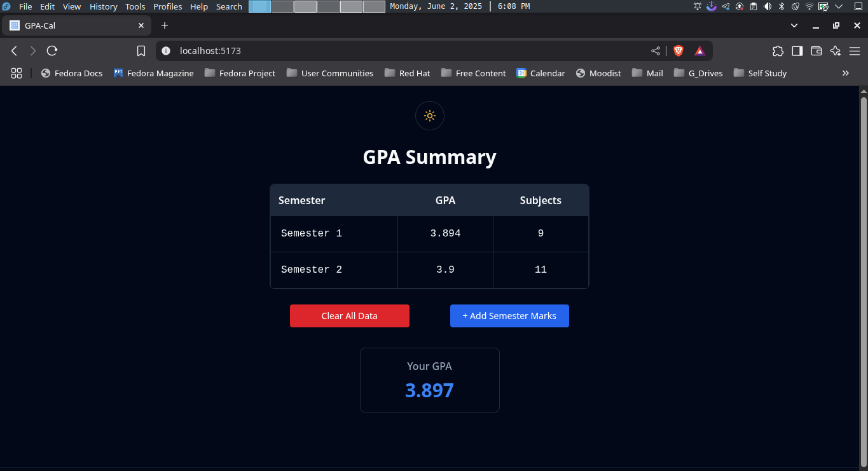
Task: Expand the G_Drives bookmark folder
Action: coord(698,73)
